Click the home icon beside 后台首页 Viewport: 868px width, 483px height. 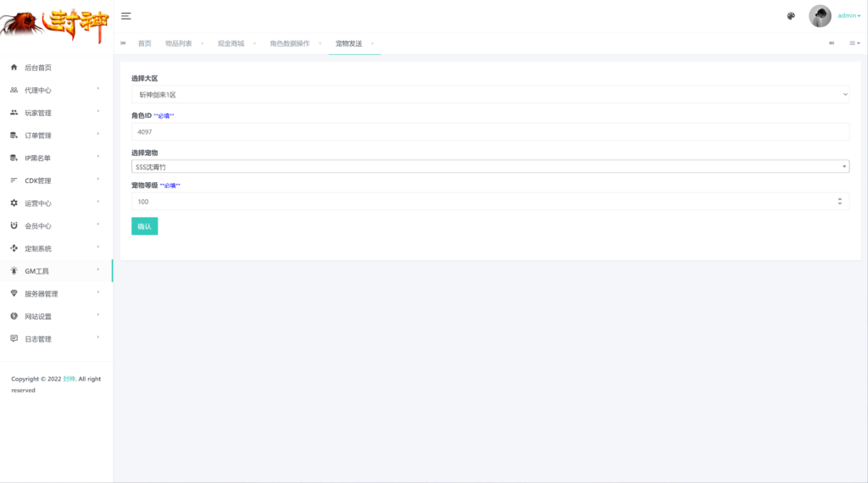pos(14,68)
